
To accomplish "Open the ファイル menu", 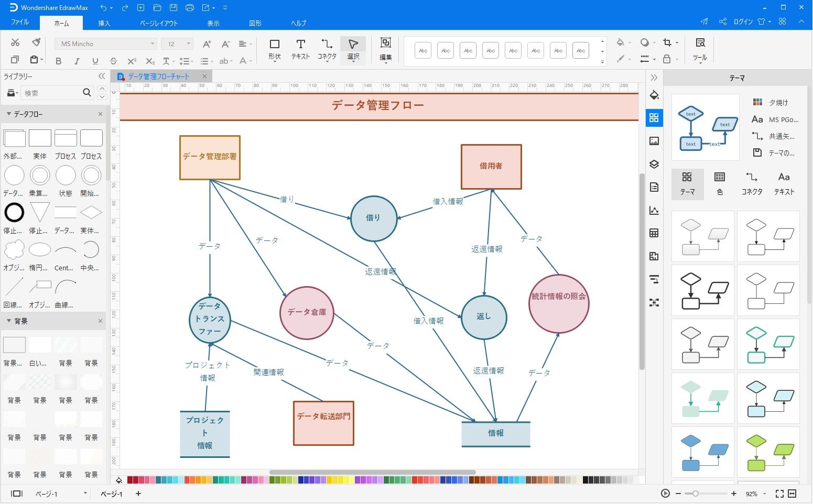I will [x=19, y=23].
